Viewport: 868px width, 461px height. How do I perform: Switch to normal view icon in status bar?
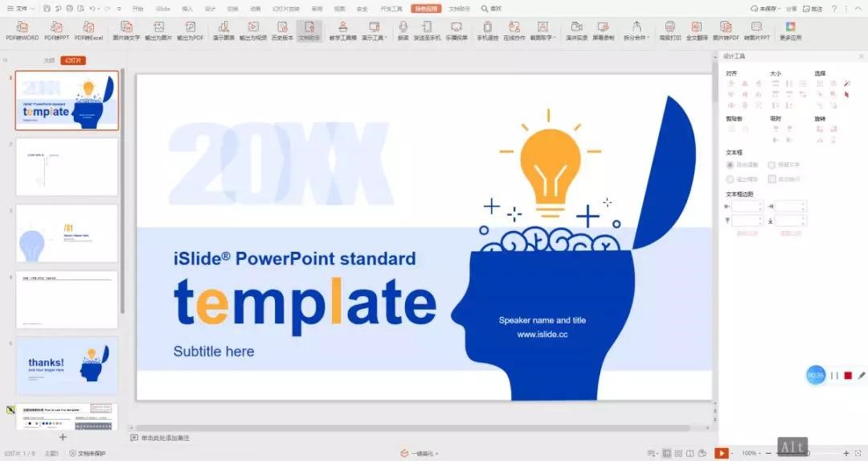666,453
